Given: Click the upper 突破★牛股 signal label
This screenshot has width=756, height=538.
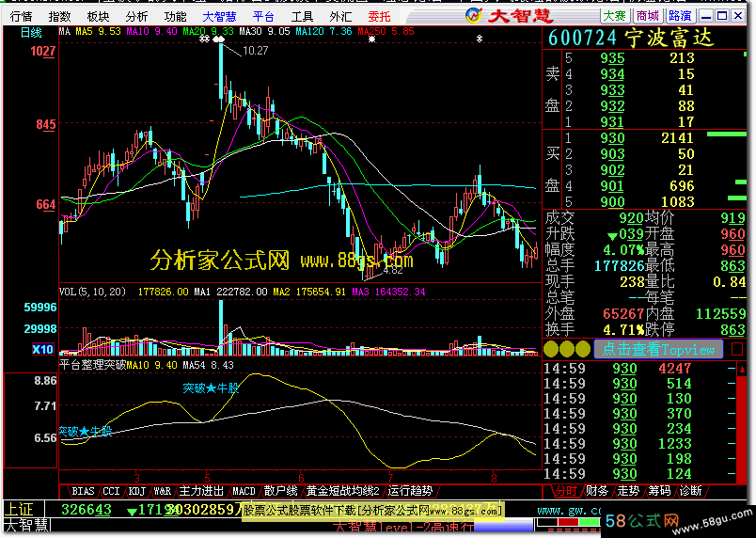Looking at the screenshot, I should [x=211, y=388].
